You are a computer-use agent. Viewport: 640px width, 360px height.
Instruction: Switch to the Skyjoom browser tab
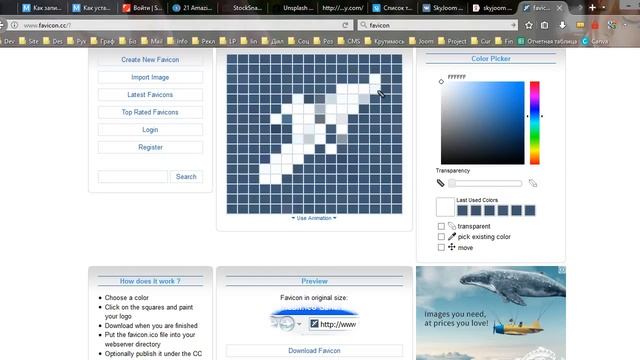click(x=444, y=8)
